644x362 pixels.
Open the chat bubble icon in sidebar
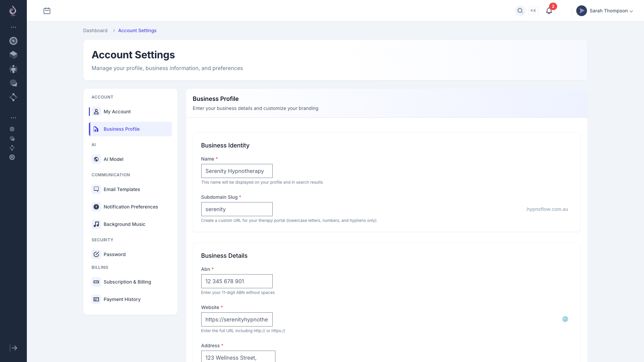[x=13, y=83]
